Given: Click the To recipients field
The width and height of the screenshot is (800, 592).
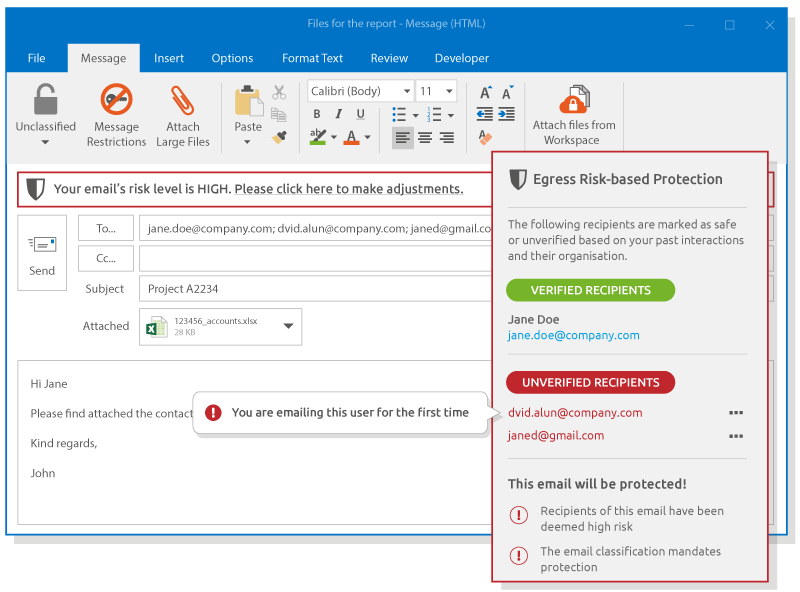Looking at the screenshot, I should [315, 228].
